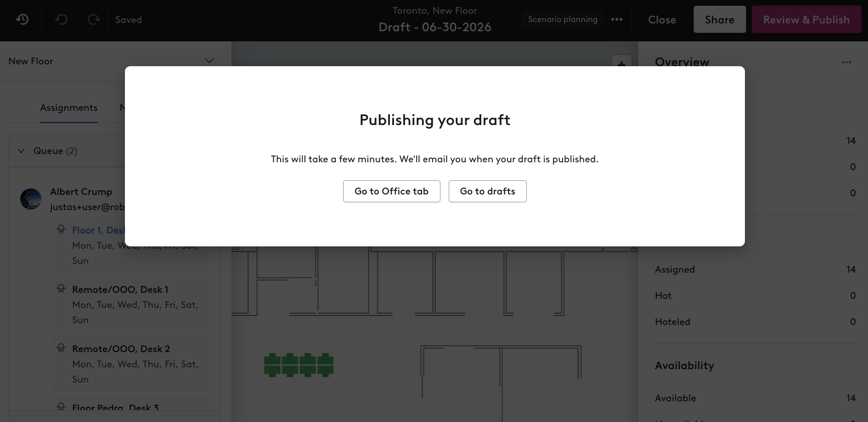This screenshot has height=422, width=868.
Task: Click Albert Crump name
Action: (81, 192)
